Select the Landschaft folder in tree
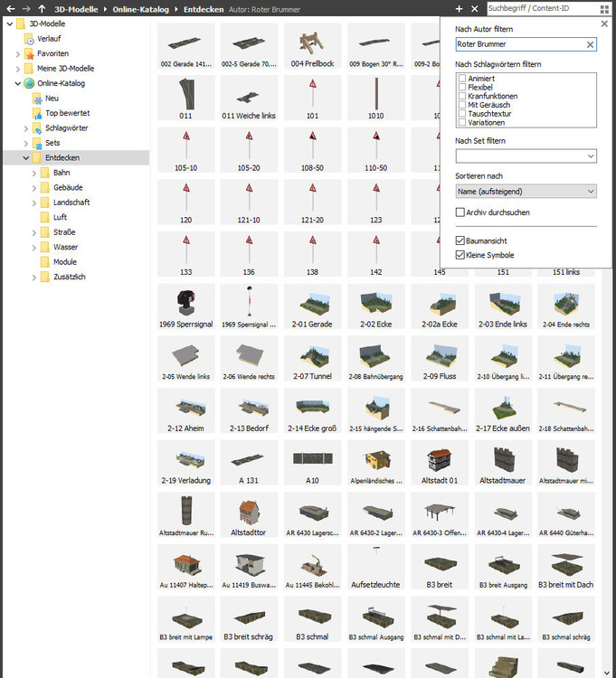The image size is (616, 678). click(71, 202)
